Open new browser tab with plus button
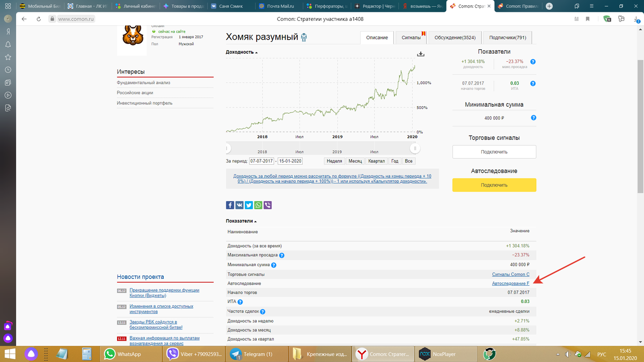Viewport: 644px width, 362px height. pyautogui.click(x=548, y=6)
